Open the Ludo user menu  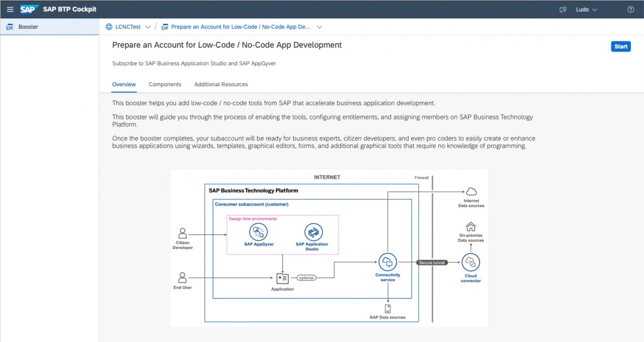click(x=586, y=9)
